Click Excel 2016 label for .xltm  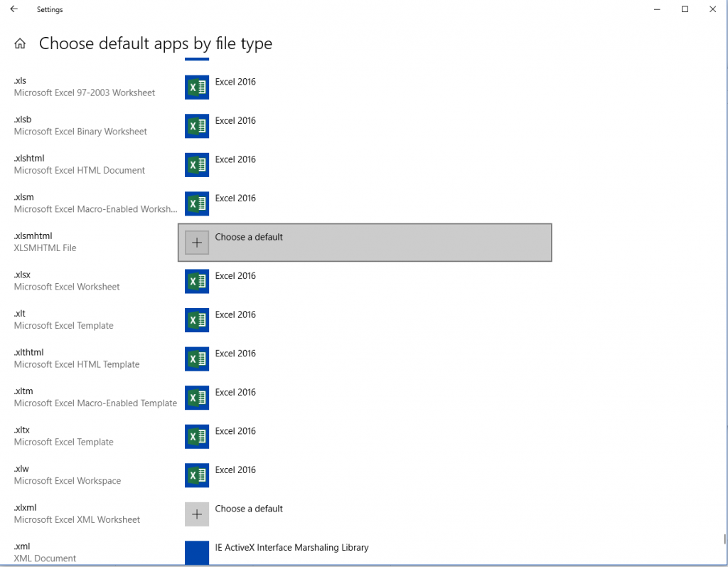235,392
